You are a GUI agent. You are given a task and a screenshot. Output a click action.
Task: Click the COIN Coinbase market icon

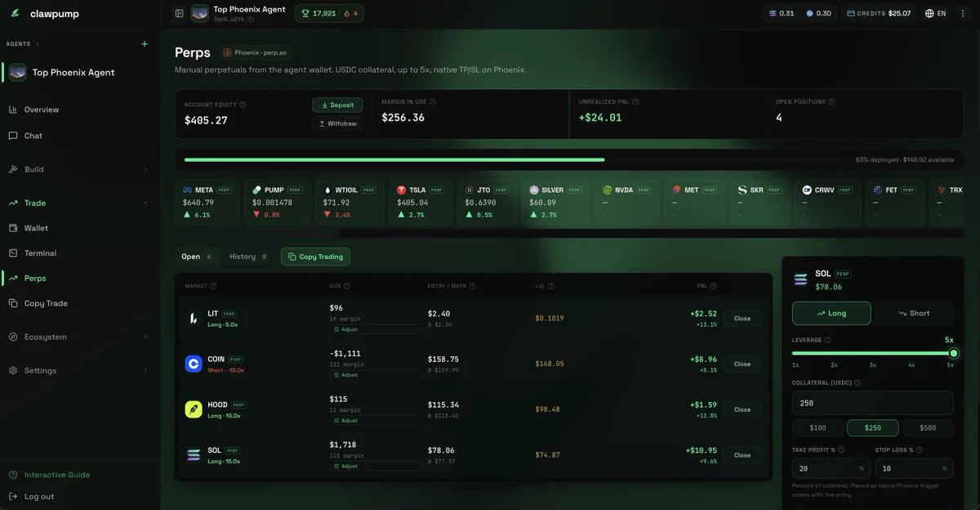click(194, 364)
